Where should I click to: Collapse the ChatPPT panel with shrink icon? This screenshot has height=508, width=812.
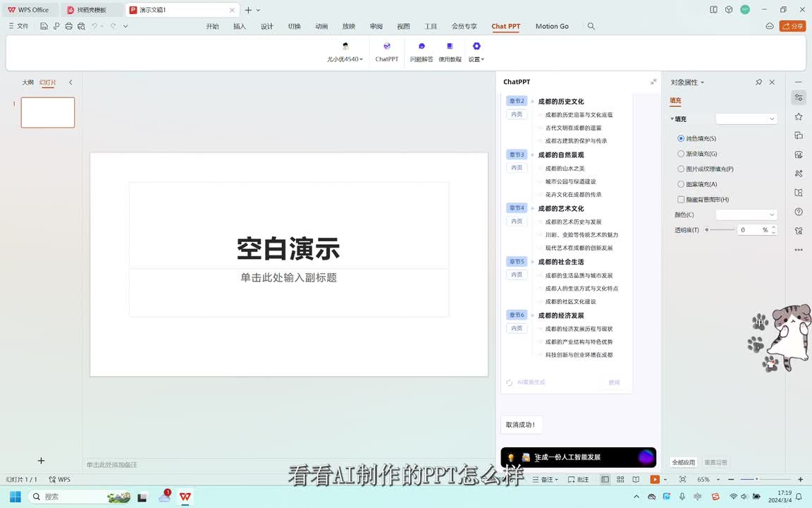[x=653, y=82]
